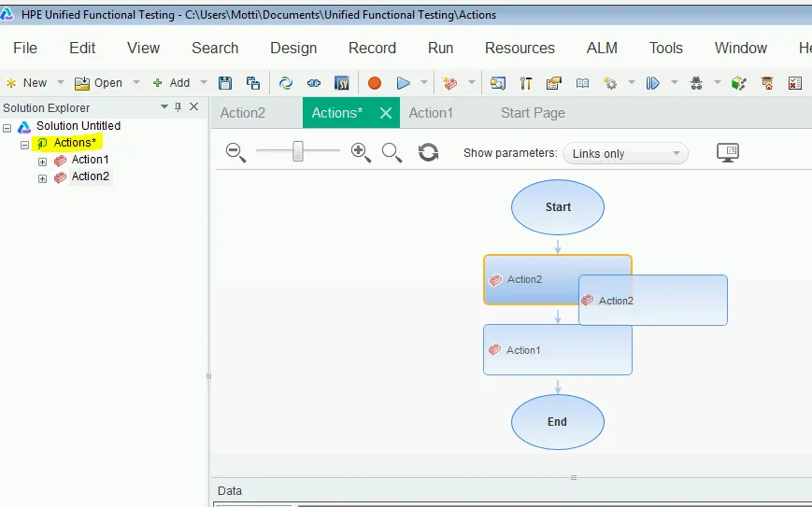Image resolution: width=812 pixels, height=507 pixels.
Task: Click the hammer and wrench tools icon
Action: pyautogui.click(x=526, y=83)
